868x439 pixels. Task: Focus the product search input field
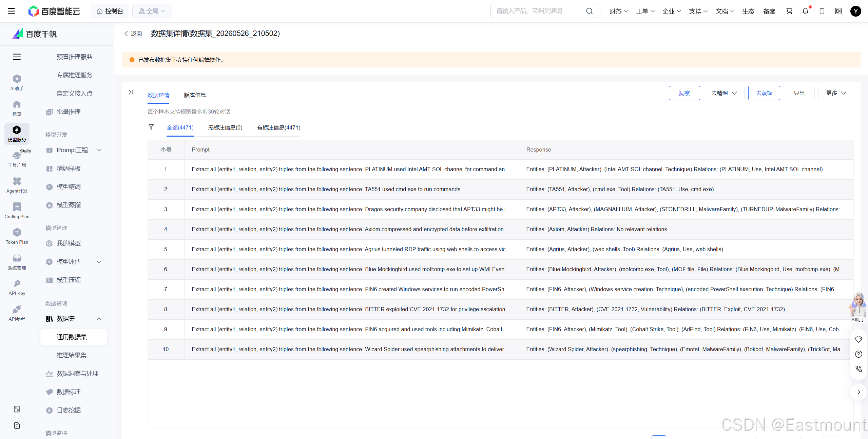coord(539,11)
